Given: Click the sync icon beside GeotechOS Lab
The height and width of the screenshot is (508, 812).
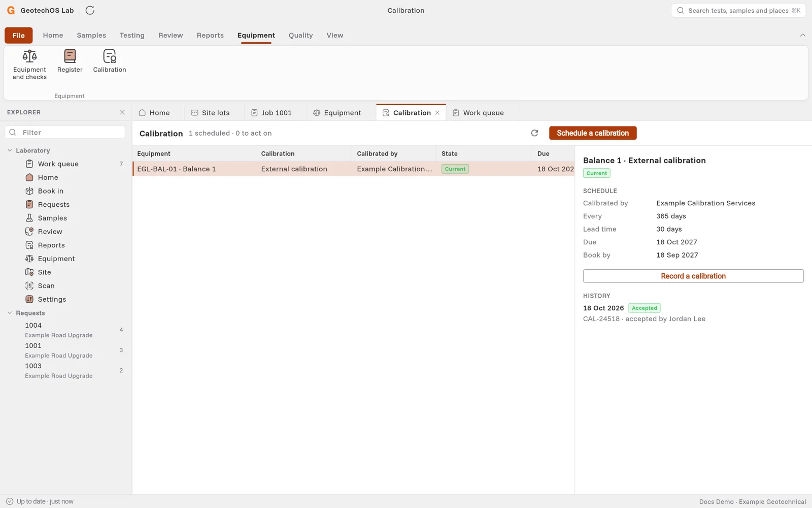Looking at the screenshot, I should (90, 10).
